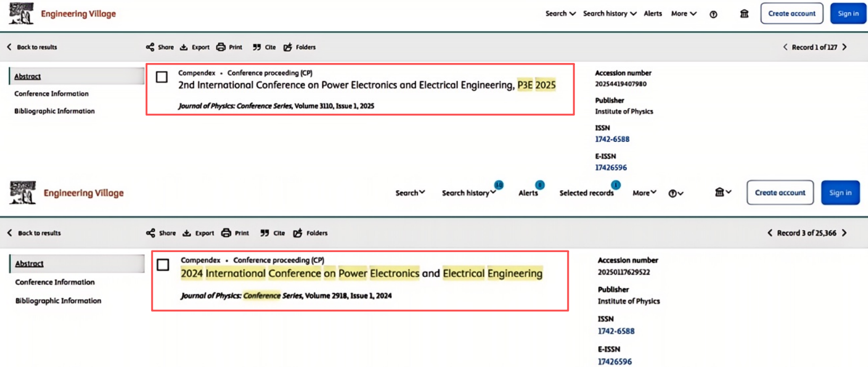
Task: Click Export in the top record toolbar
Action: [x=194, y=47]
